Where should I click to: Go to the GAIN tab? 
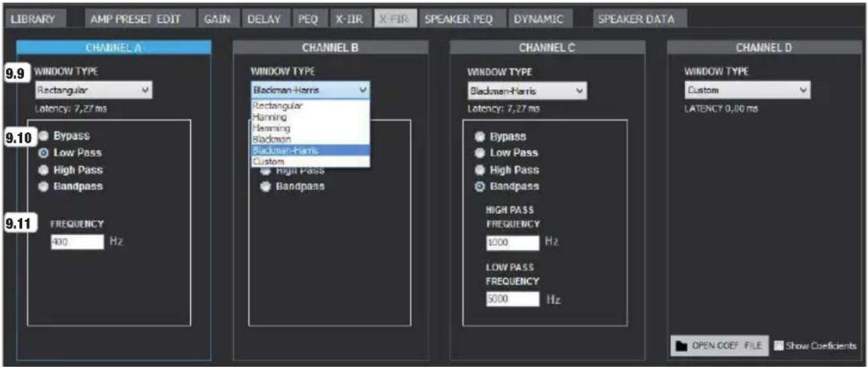tap(217, 19)
